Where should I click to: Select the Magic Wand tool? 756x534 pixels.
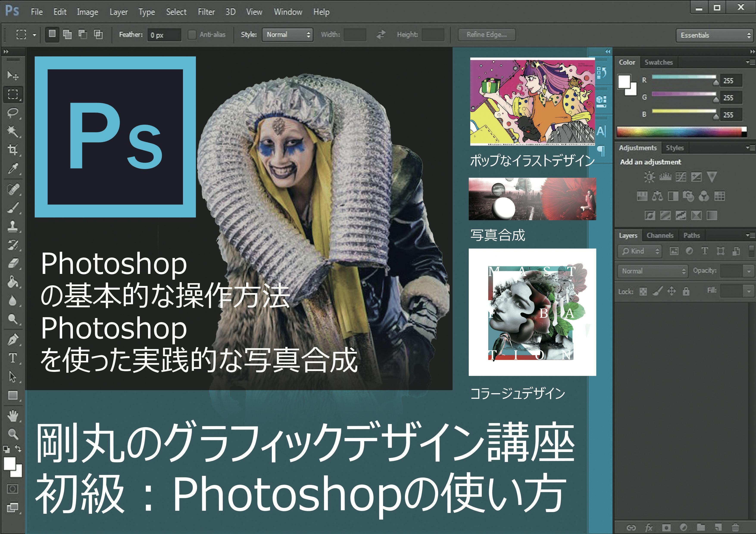[x=13, y=131]
